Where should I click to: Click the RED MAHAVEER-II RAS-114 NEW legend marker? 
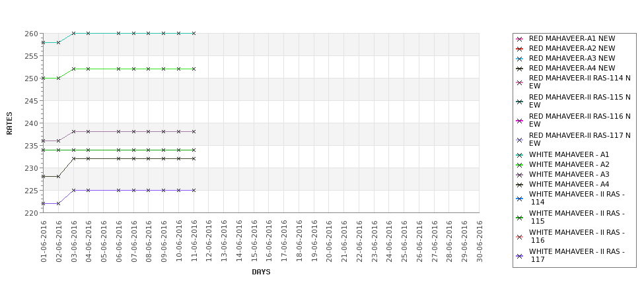pyautogui.click(x=520, y=82)
